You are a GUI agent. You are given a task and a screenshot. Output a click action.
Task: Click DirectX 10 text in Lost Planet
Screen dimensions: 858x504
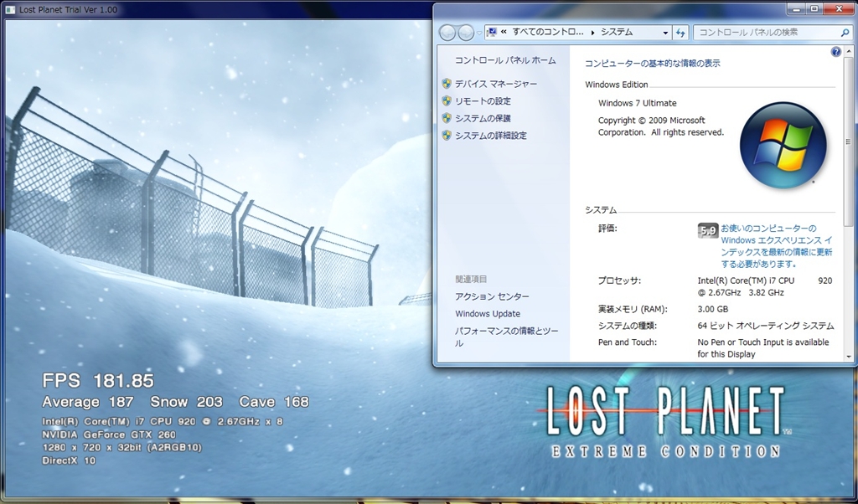(69, 460)
